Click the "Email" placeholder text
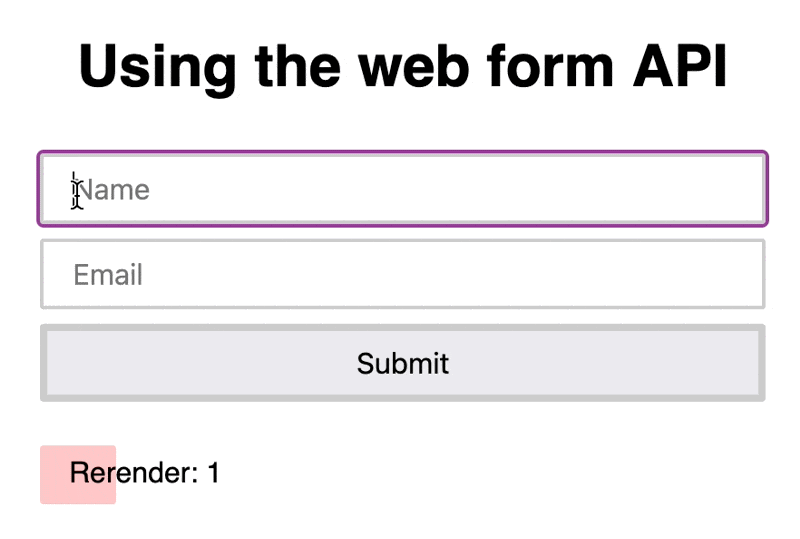The width and height of the screenshot is (800, 539). point(108,275)
